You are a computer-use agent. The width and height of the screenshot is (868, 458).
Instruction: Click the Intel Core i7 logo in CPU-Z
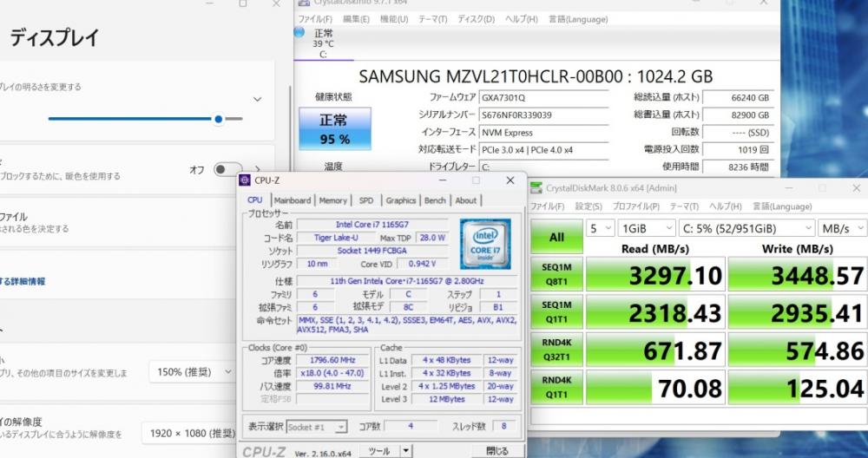tap(485, 244)
